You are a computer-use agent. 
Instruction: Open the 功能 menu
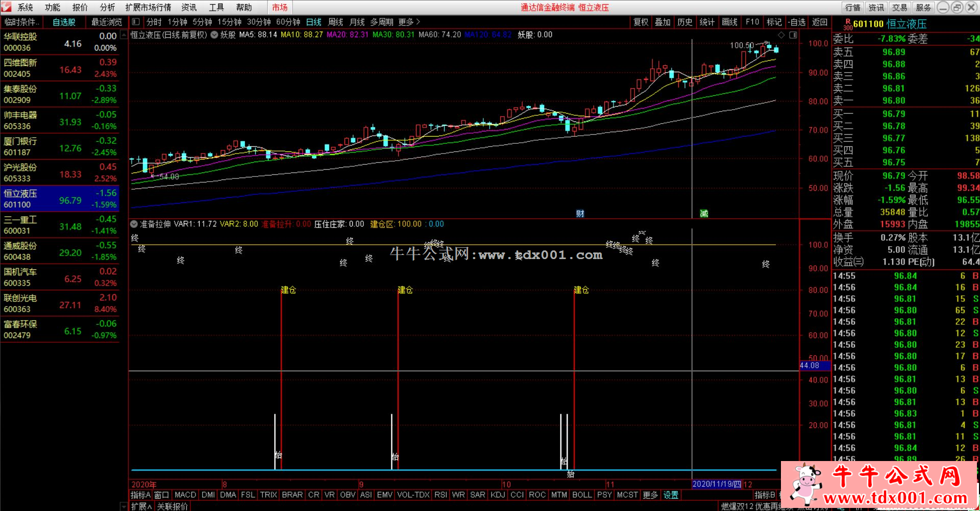coord(52,7)
